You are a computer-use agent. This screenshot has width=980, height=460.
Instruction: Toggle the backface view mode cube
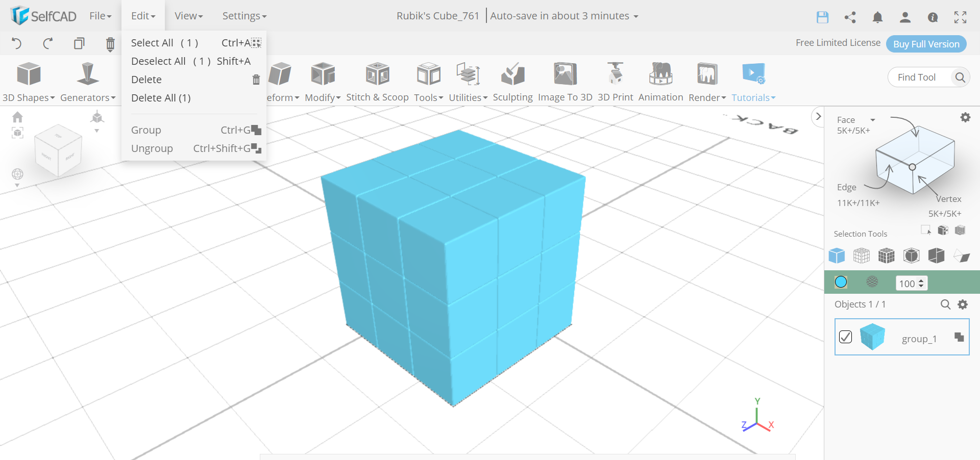click(x=937, y=255)
